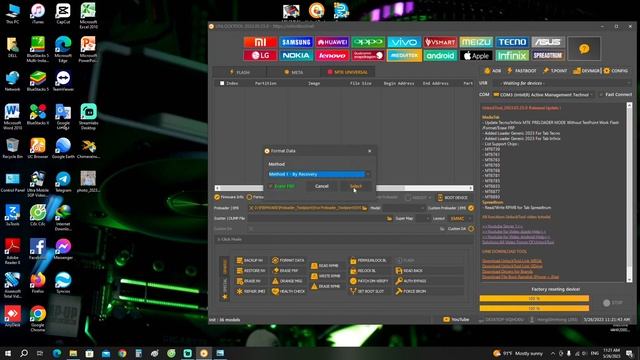Switch to the META tab

click(x=294, y=72)
